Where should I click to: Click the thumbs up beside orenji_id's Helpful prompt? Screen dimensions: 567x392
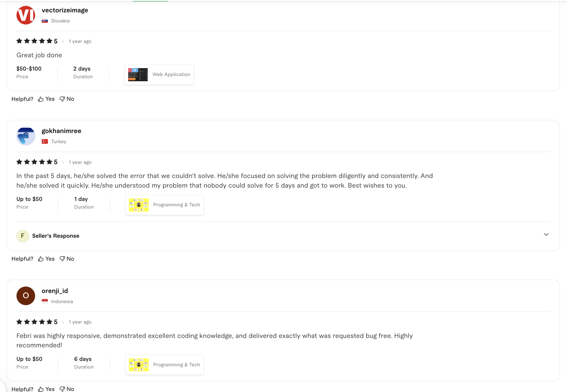(41, 389)
